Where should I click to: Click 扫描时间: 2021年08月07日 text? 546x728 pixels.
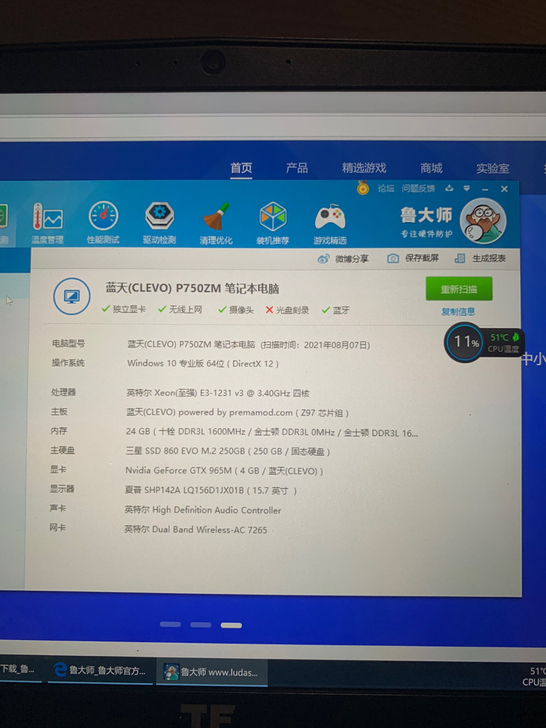tap(316, 345)
